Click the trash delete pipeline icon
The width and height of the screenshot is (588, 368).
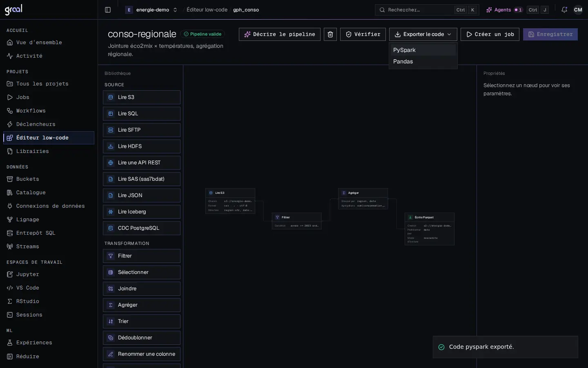(x=330, y=34)
